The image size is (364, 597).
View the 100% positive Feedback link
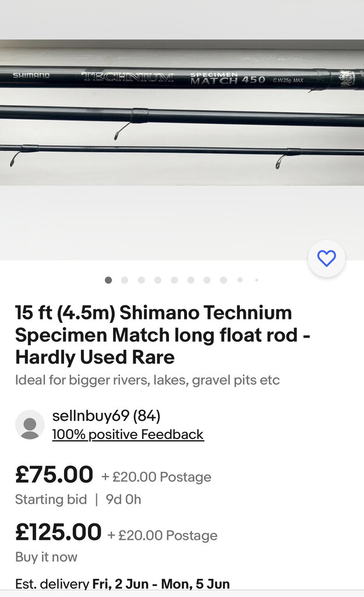(128, 434)
